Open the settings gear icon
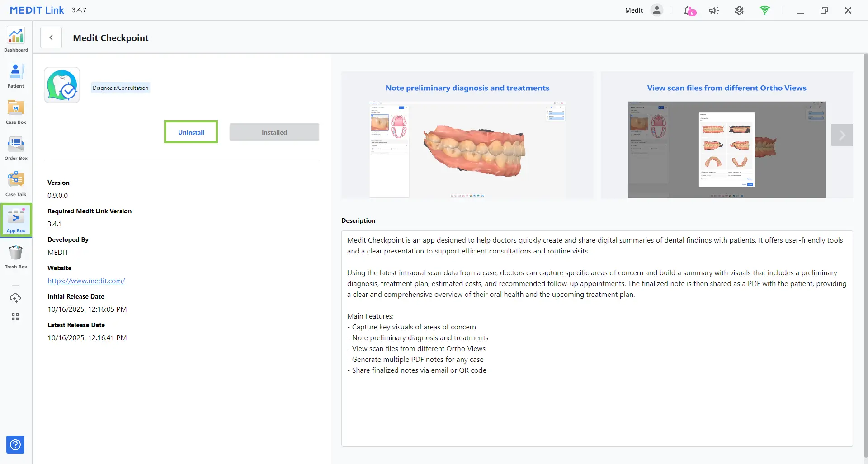868x464 pixels. [739, 10]
